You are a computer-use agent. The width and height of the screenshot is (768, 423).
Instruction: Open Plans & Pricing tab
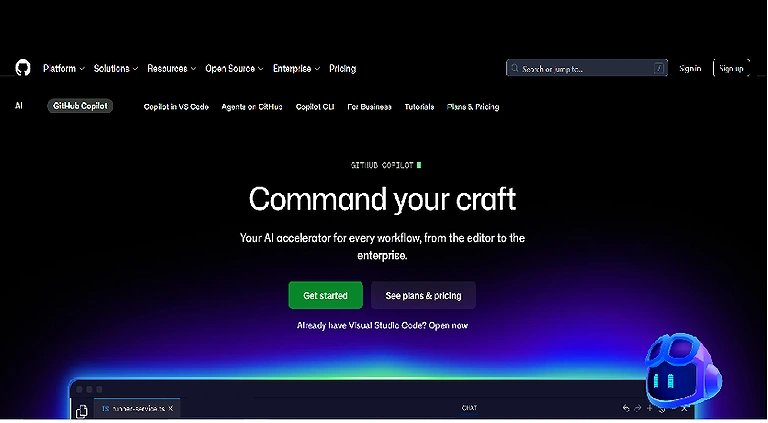473,107
